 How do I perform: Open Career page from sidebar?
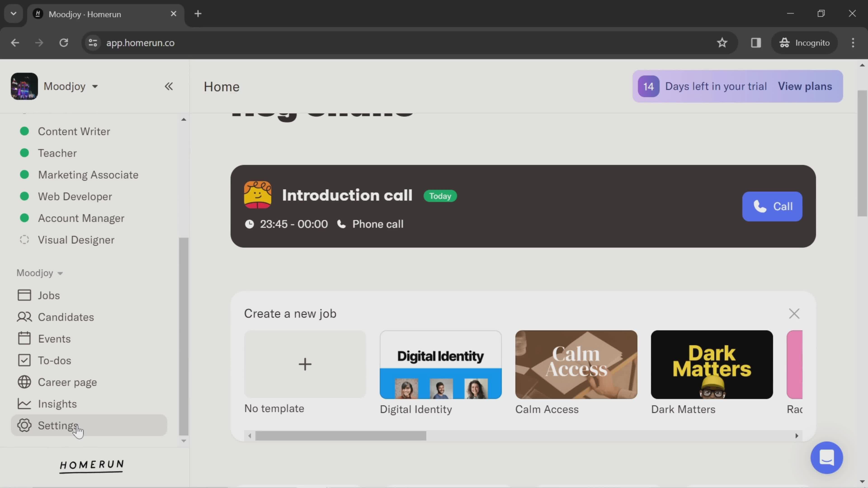(x=67, y=382)
